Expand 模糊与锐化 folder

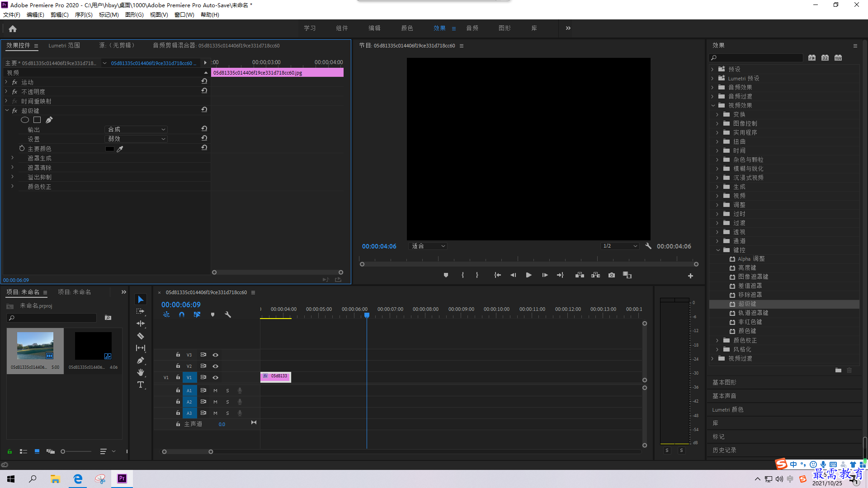[717, 169]
